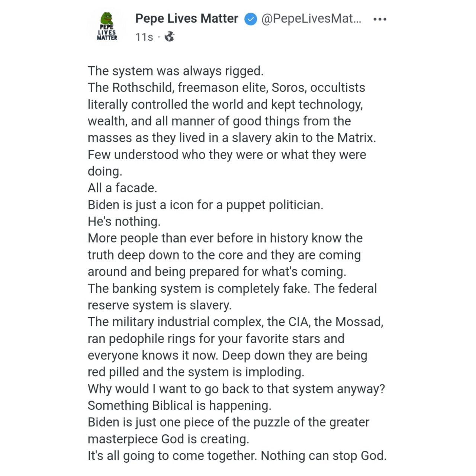Click the "He's nothing." line
Image resolution: width=476 pixels, height=476 pixels.
pos(124,221)
